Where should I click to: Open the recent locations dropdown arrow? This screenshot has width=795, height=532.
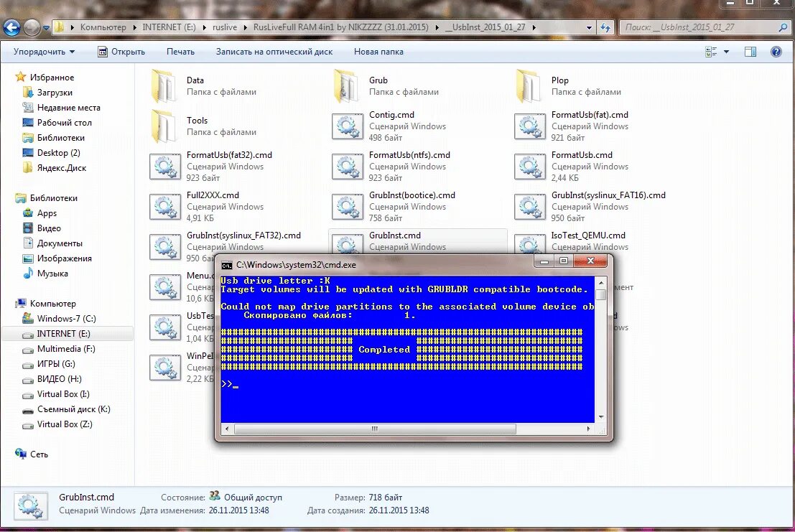tap(46, 28)
